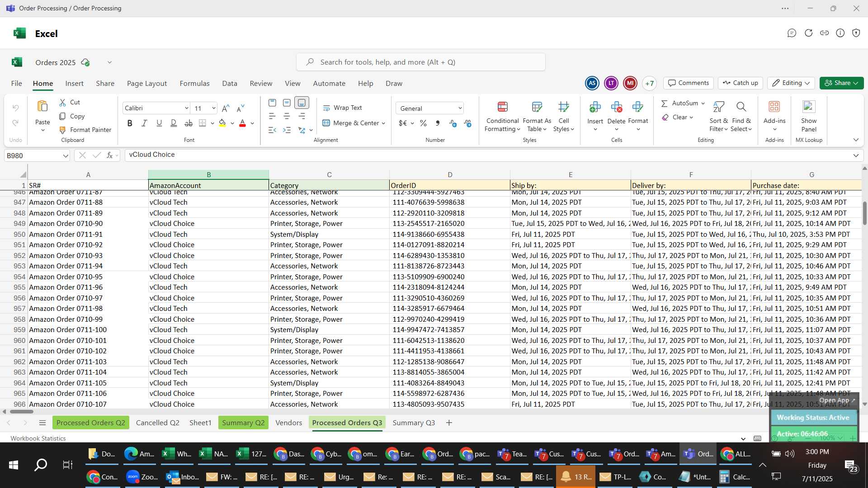The width and height of the screenshot is (868, 488).
Task: Open the Calibri font name dropdown
Action: tap(186, 108)
